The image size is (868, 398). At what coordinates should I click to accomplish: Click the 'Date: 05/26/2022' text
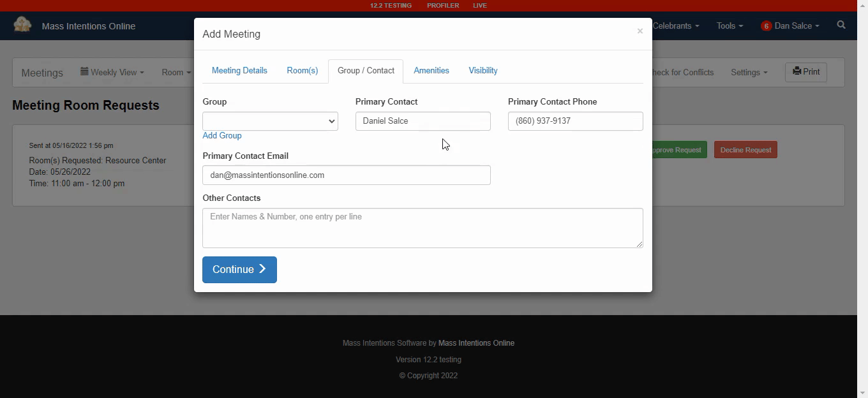tap(59, 172)
